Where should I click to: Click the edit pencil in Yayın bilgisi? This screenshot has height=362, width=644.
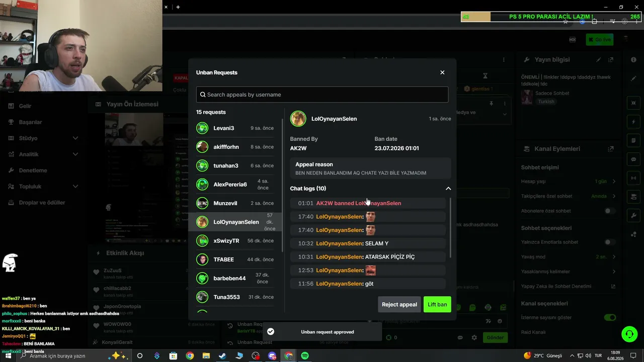click(x=599, y=60)
